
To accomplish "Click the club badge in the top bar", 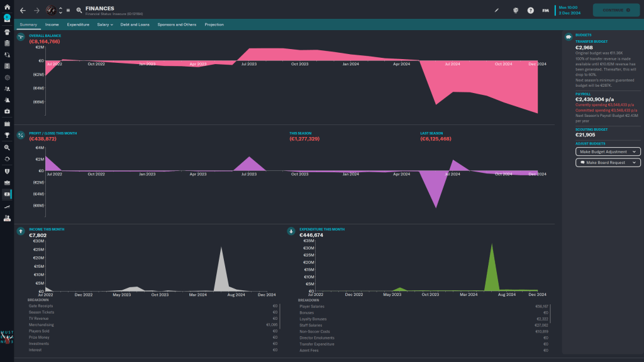I will [x=51, y=10].
